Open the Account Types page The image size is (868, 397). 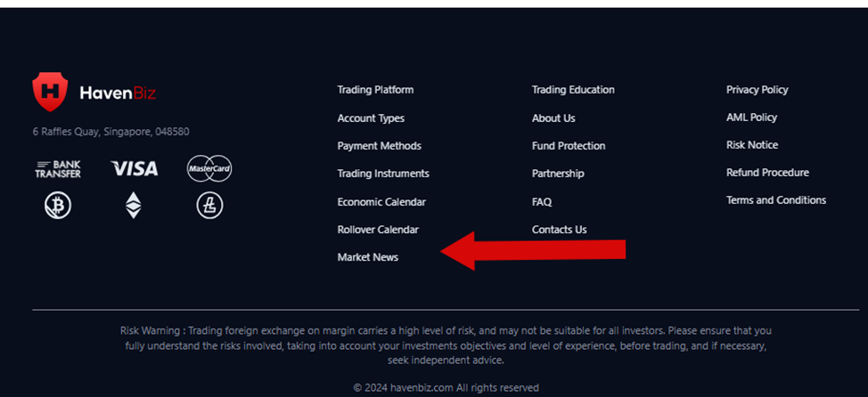point(371,118)
